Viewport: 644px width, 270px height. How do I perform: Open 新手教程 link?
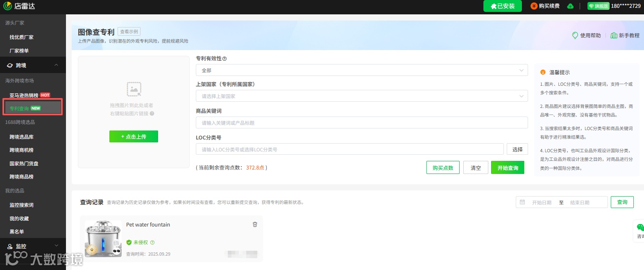(625, 36)
